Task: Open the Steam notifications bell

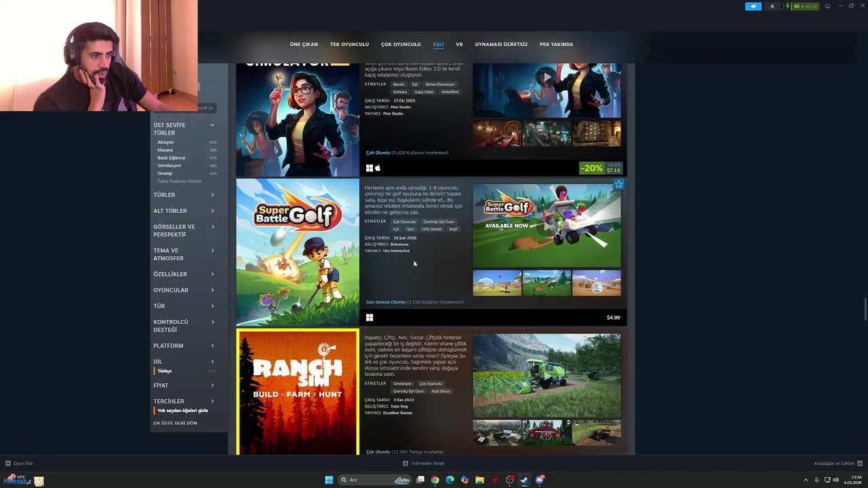Action: (x=772, y=6)
